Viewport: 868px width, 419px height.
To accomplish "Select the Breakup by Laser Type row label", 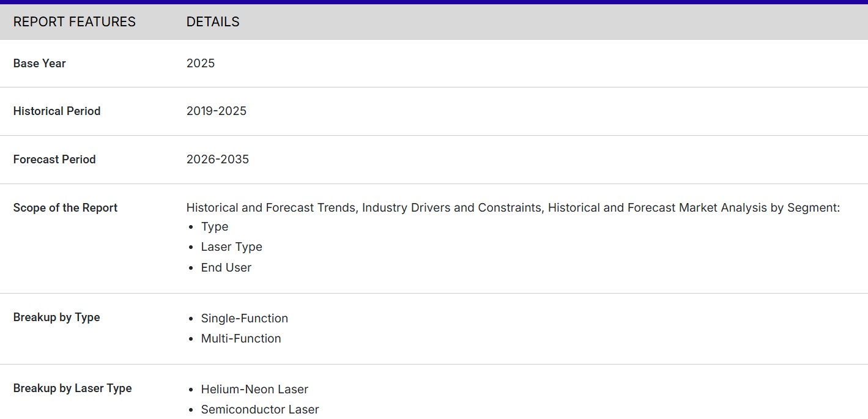I will coord(72,388).
